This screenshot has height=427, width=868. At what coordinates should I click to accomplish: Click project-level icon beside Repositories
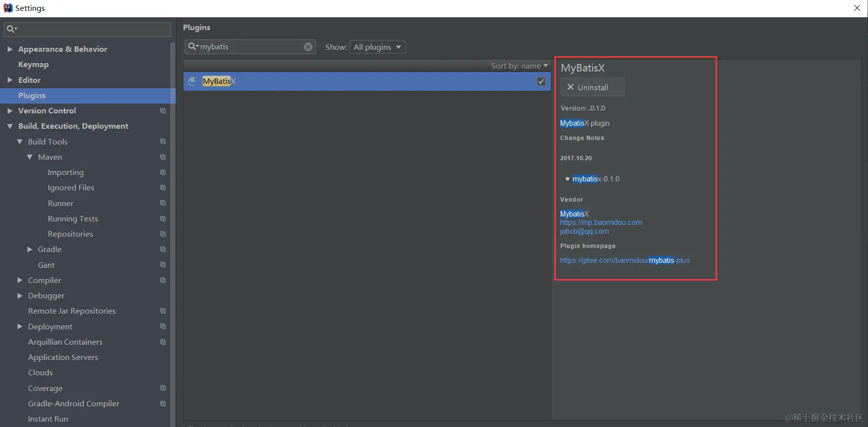[x=163, y=234]
